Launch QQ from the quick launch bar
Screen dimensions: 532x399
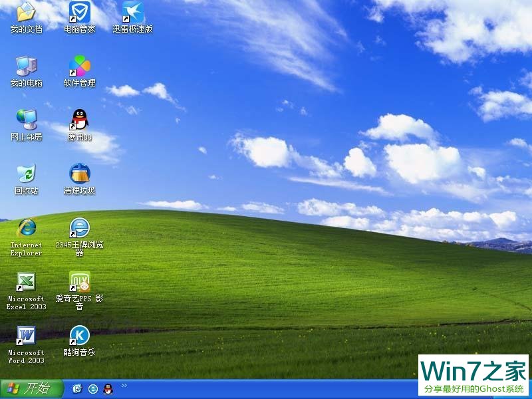point(108,390)
